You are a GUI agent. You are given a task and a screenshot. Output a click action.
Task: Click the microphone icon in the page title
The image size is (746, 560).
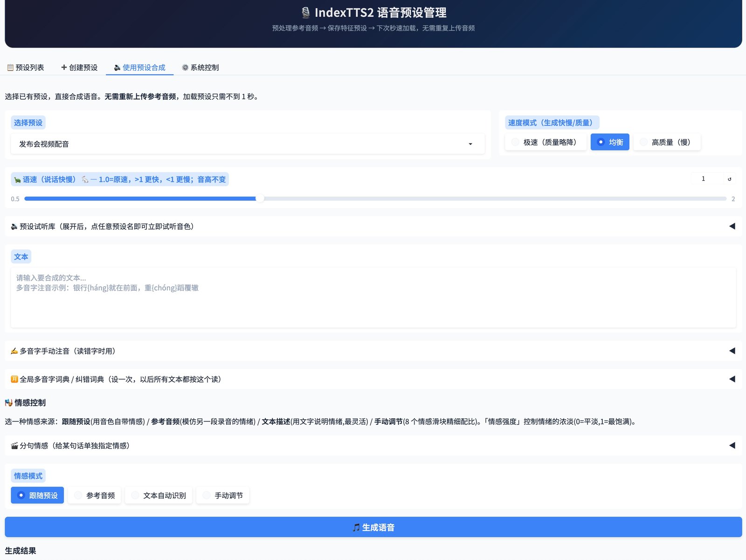coord(305,13)
